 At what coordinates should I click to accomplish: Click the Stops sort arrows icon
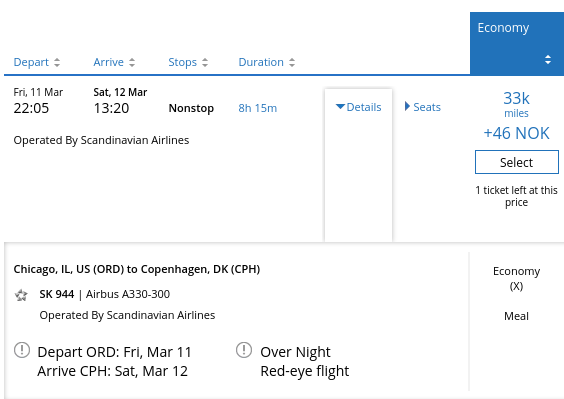pos(205,63)
